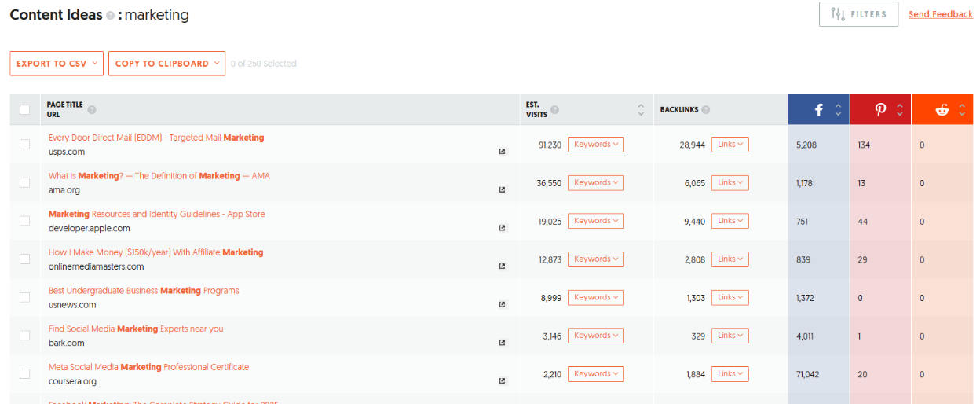
Task: Expand Export to CSV dropdown
Action: [x=57, y=64]
